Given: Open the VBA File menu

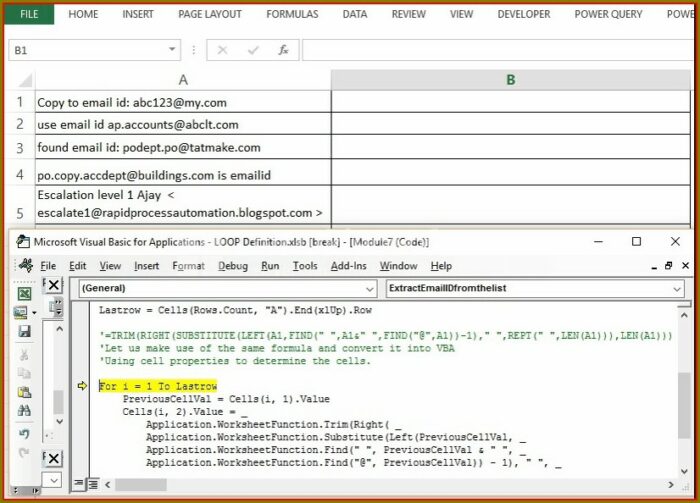Looking at the screenshot, I should click(x=48, y=266).
